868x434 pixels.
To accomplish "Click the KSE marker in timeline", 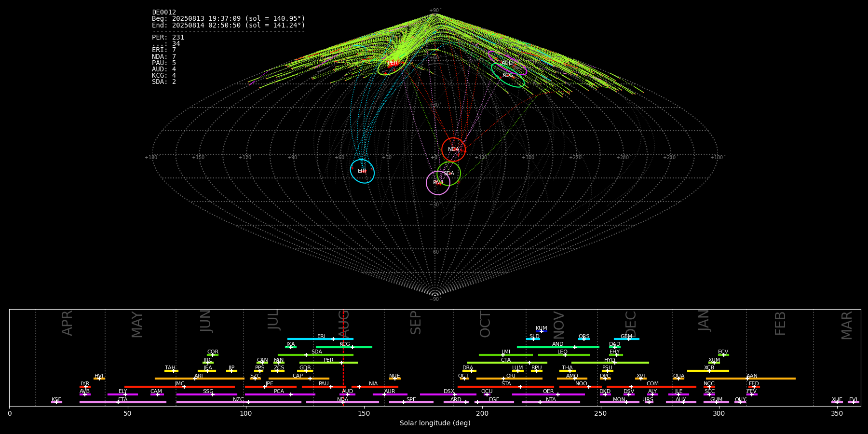I will 56,402.
